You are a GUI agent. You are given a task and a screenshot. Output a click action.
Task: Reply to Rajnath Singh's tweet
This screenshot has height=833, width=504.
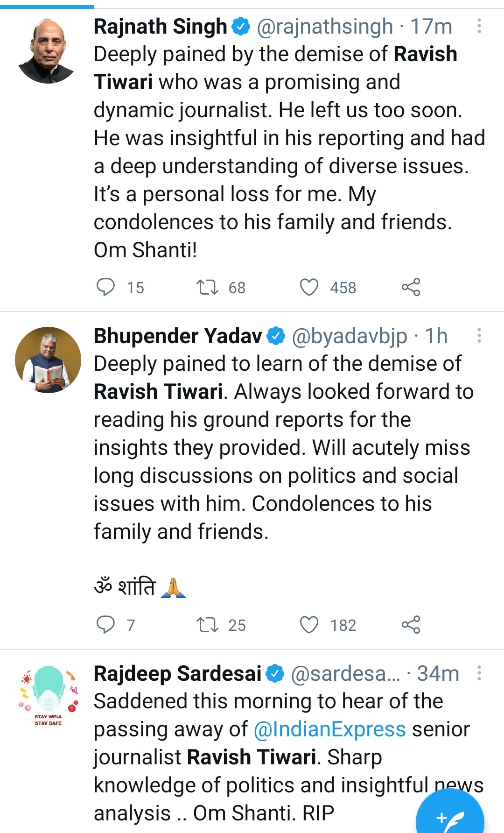click(105, 287)
